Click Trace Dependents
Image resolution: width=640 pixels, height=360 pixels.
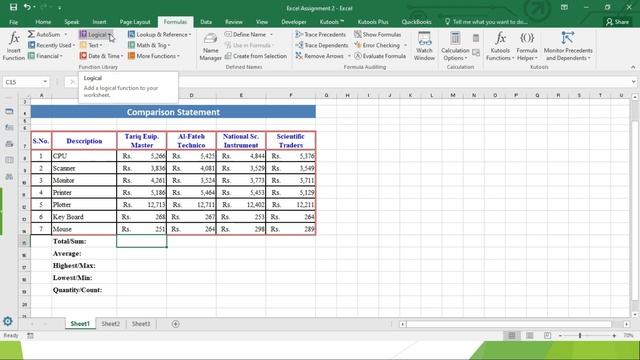click(x=322, y=45)
